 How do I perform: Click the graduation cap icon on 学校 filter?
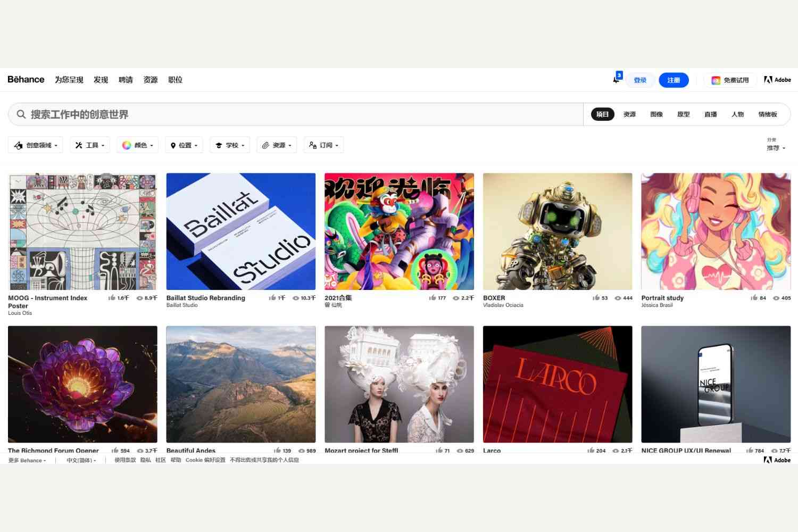coord(219,145)
